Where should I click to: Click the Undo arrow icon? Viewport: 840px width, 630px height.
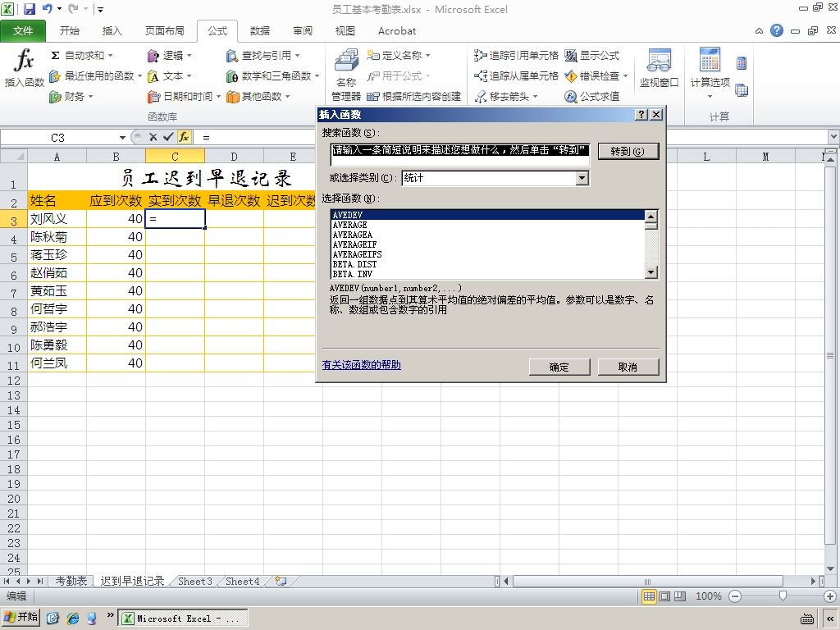tap(48, 8)
